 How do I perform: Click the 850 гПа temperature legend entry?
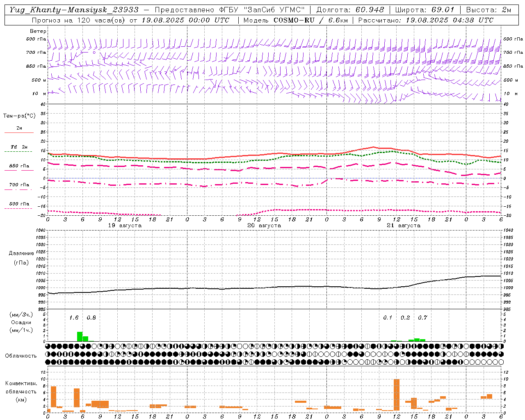click(19, 167)
